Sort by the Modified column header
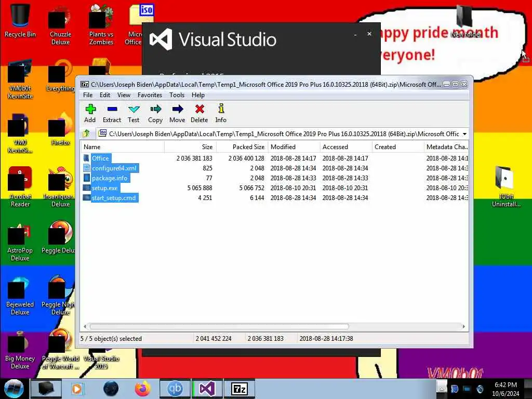 (294, 147)
